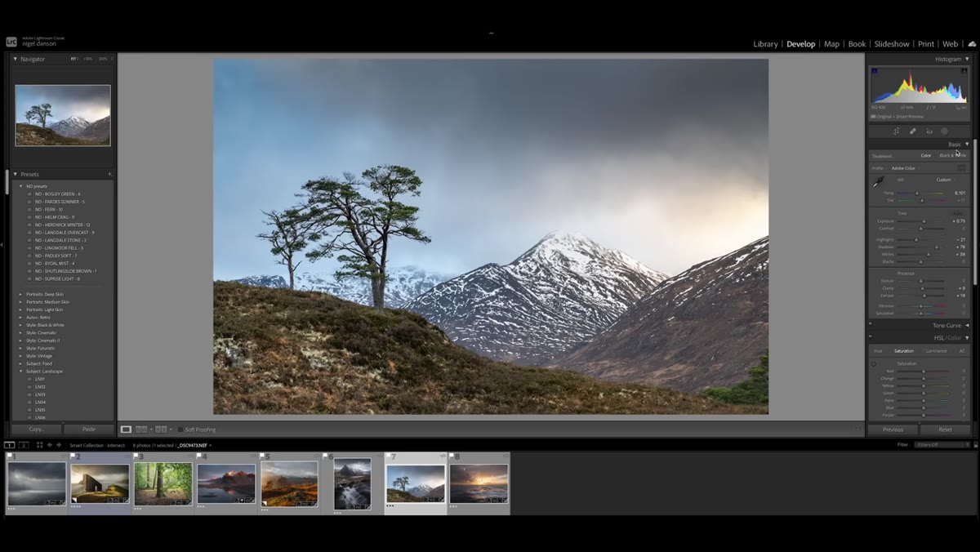Switch to Loupe view icon in toolbar
Viewport: 980px width, 552px height.
126,430
